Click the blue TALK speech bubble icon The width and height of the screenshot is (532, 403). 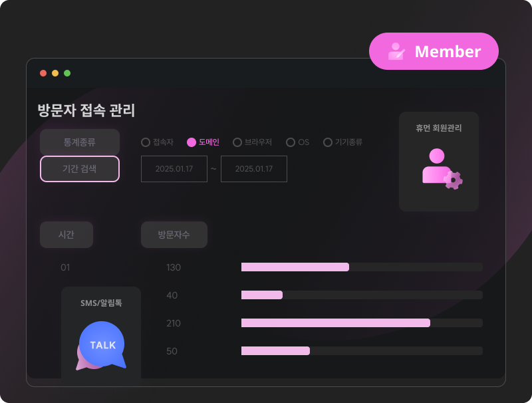(x=101, y=346)
